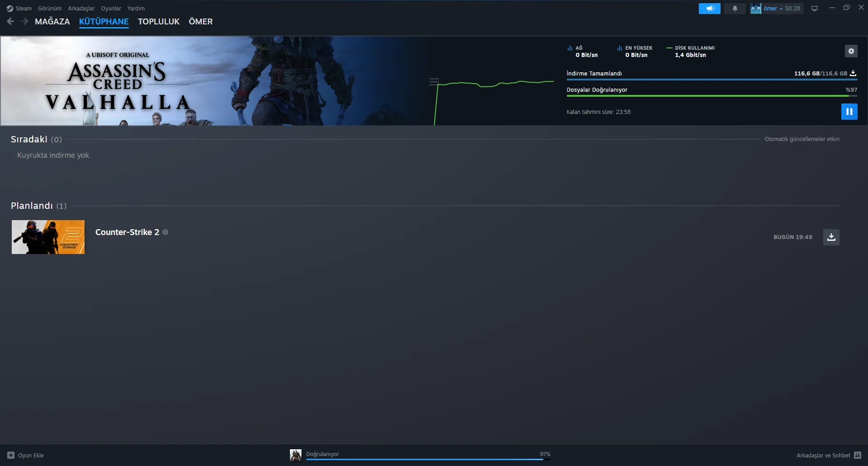This screenshot has width=868, height=466.
Task: Open Arkadaşlar ve Sohbet
Action: click(x=823, y=456)
